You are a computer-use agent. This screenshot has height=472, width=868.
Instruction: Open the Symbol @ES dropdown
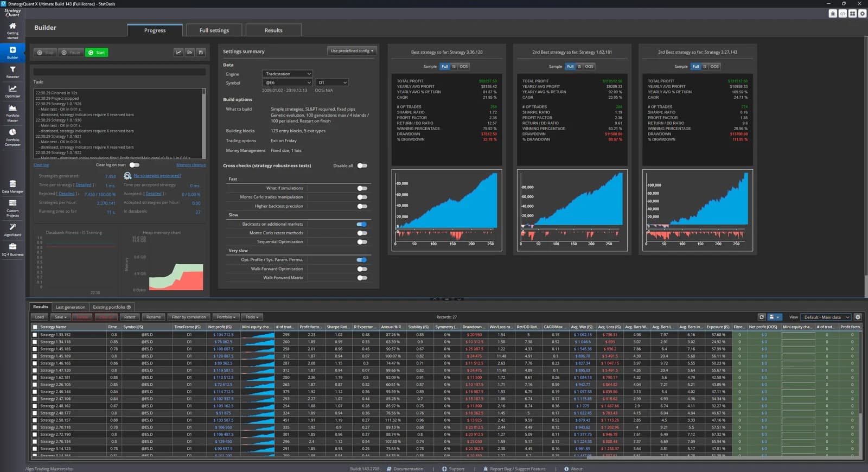288,82
